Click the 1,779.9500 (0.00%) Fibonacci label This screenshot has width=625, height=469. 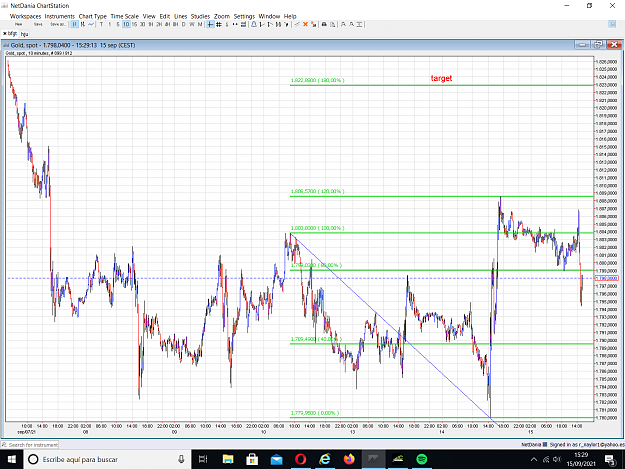coord(315,413)
